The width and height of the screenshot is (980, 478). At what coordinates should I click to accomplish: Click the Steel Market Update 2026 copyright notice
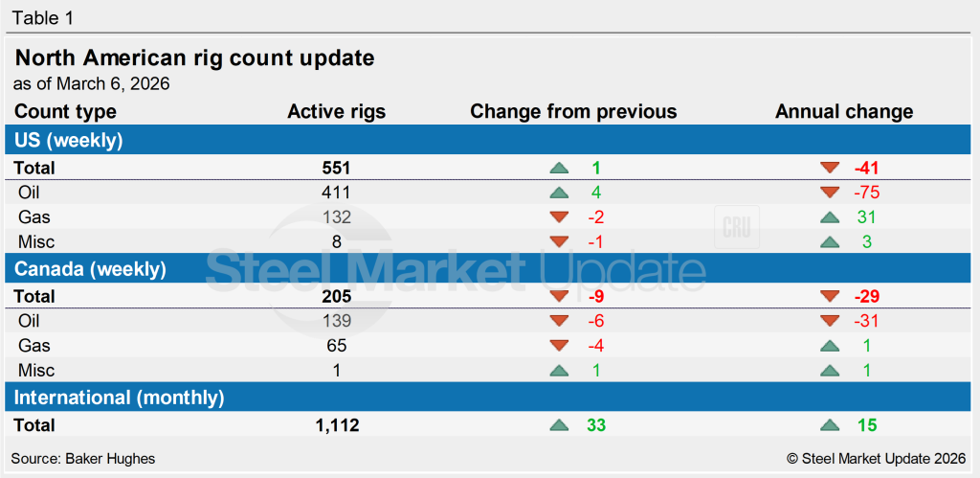coord(876,459)
